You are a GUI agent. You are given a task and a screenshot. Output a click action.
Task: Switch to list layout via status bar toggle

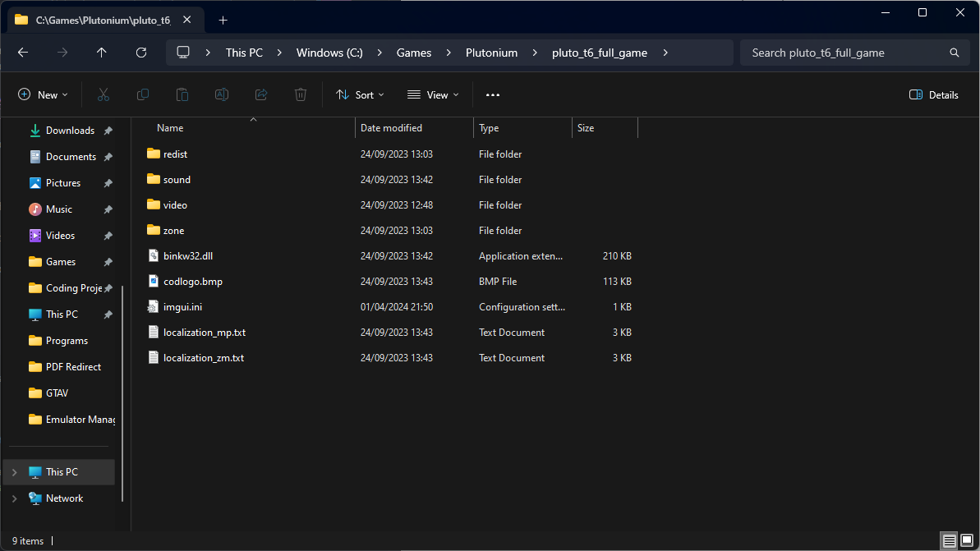tap(950, 540)
